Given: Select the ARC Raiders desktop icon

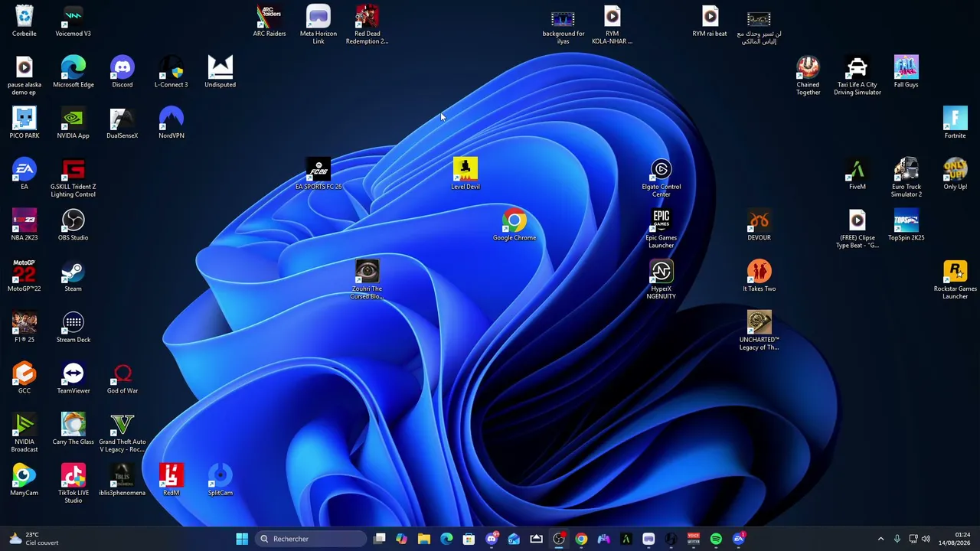Looking at the screenshot, I should (269, 21).
